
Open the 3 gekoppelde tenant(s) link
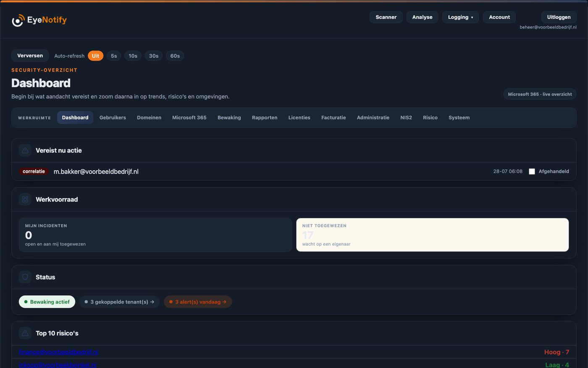coord(119,302)
